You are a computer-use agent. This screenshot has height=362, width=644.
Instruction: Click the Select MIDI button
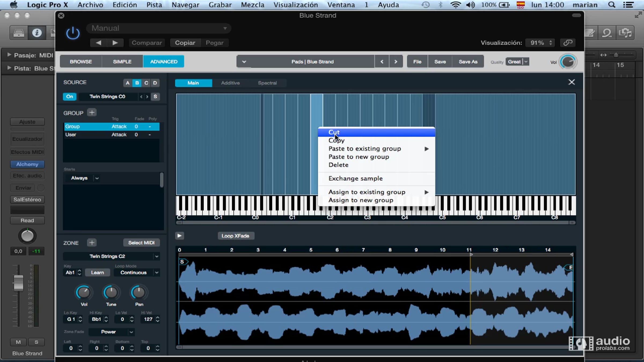141,243
